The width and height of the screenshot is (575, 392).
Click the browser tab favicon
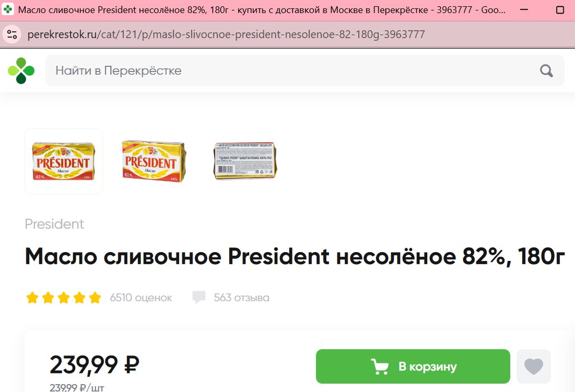[x=8, y=10]
